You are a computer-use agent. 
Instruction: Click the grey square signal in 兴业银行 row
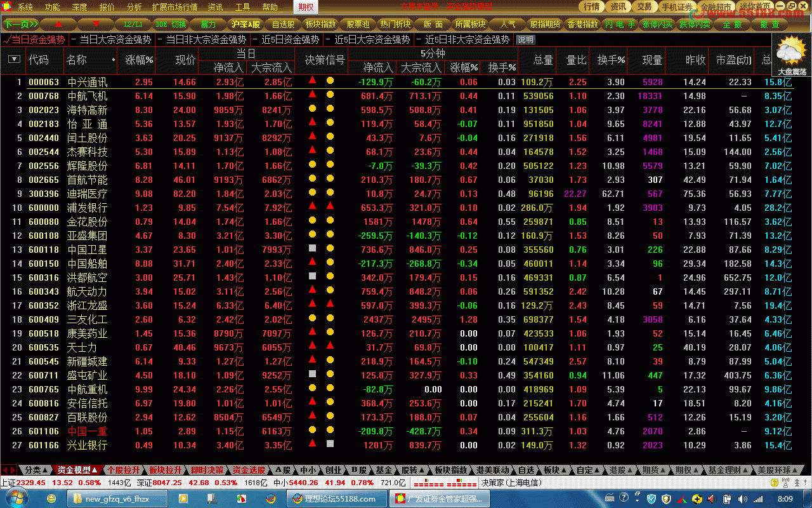(330, 444)
